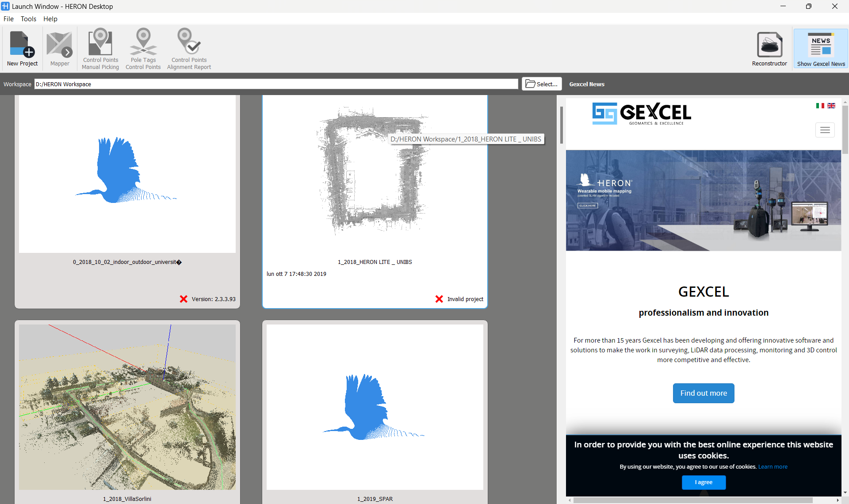Switch website to Italian flag language
This screenshot has width=849, height=504.
pyautogui.click(x=820, y=106)
